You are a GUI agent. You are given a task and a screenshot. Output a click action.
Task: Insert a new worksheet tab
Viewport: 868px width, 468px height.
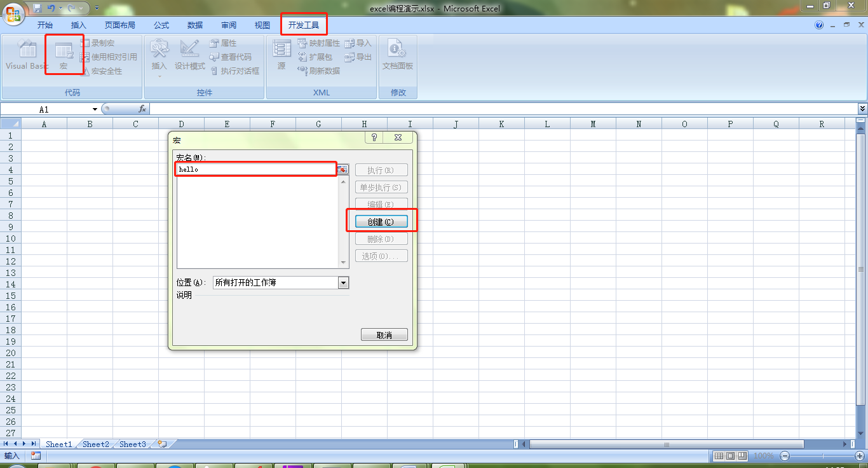point(162,444)
